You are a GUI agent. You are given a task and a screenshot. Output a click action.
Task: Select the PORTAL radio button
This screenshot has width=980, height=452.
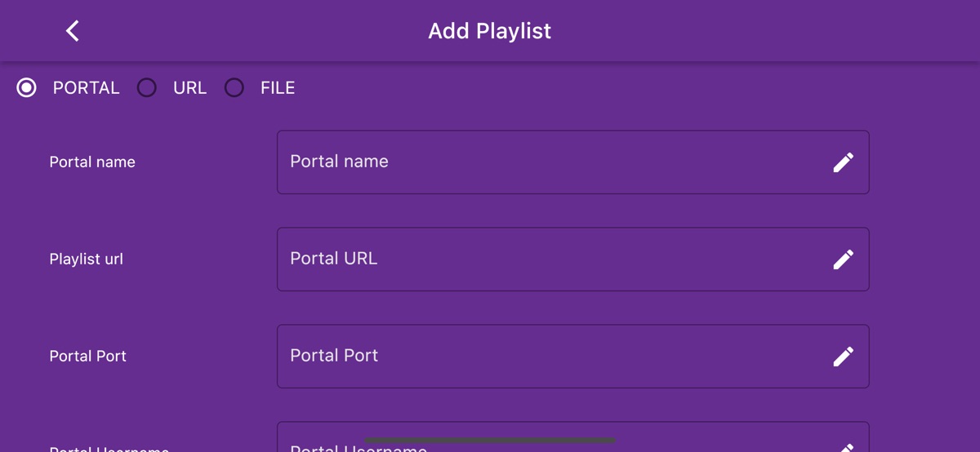click(x=27, y=88)
